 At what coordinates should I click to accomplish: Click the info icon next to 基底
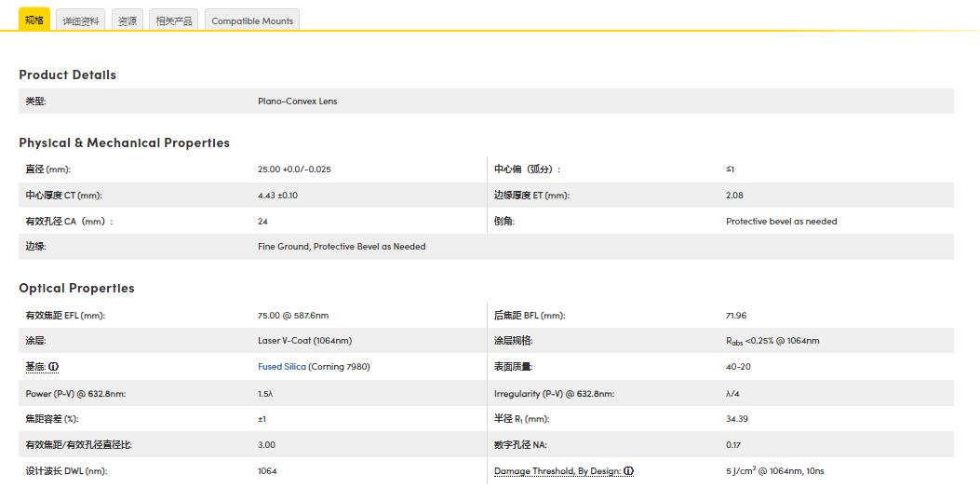coord(53,367)
